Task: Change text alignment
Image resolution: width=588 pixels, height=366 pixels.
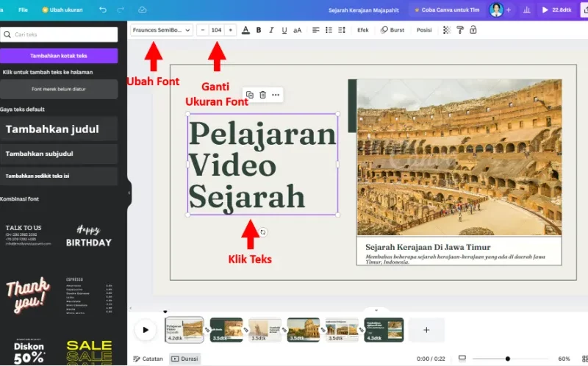Action: click(x=316, y=30)
